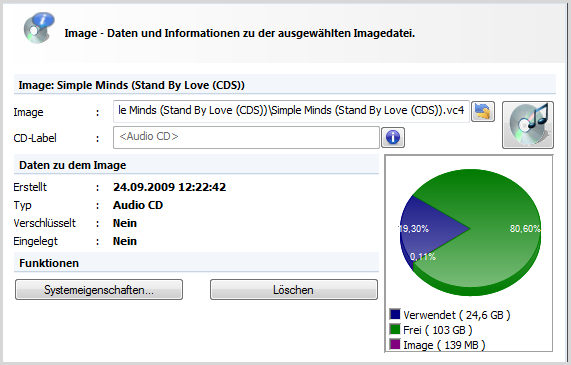This screenshot has height=365, width=571.
Task: Click the Typ value Audio CD
Action: tap(138, 205)
